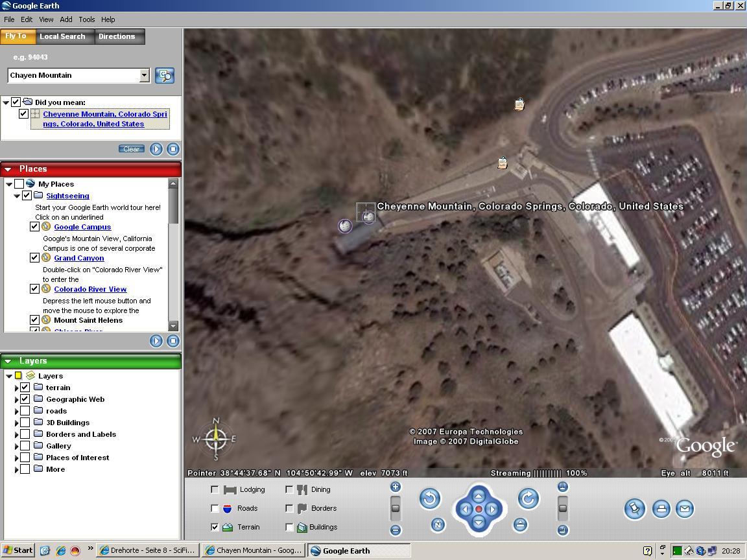Switch to the Directions tab

click(x=117, y=36)
